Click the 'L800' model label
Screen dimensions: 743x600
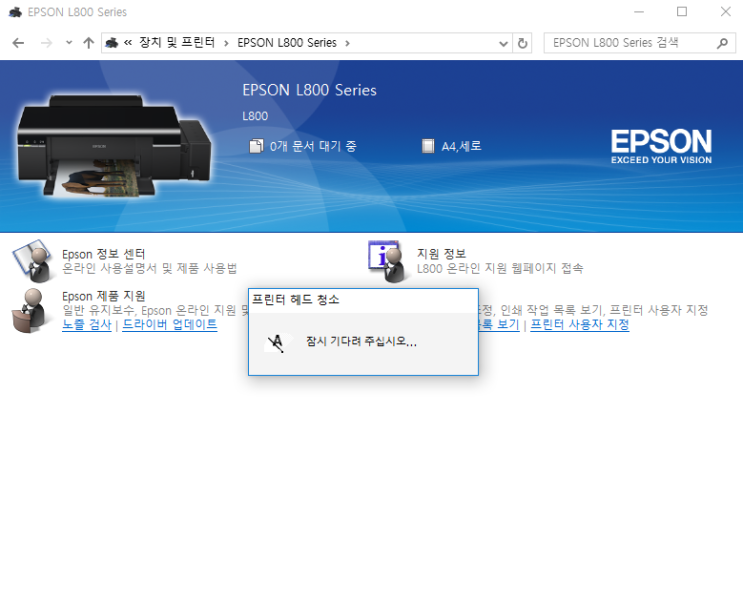[x=255, y=116]
